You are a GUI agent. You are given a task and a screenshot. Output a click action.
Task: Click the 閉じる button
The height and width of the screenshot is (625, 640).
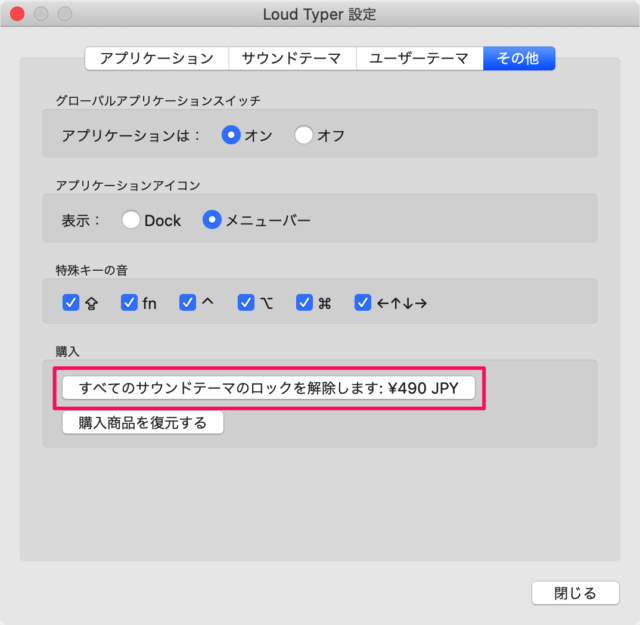click(575, 593)
